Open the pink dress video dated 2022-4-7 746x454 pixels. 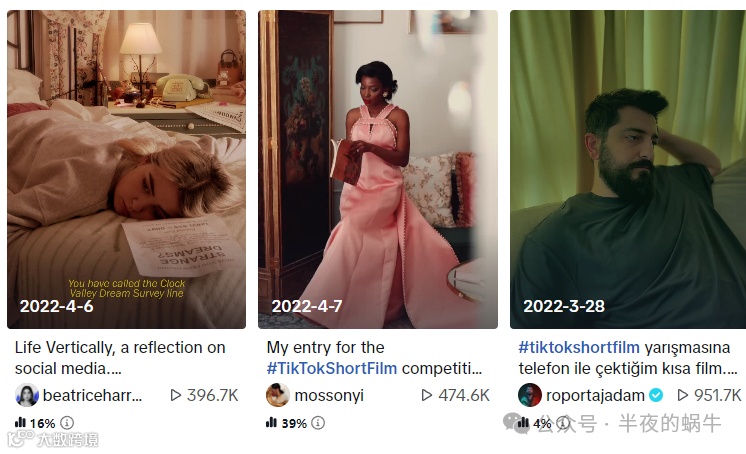coord(378,169)
